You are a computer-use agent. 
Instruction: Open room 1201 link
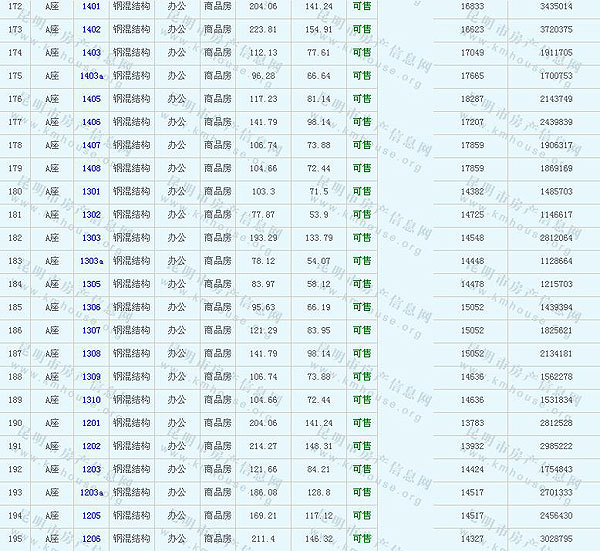coord(91,423)
